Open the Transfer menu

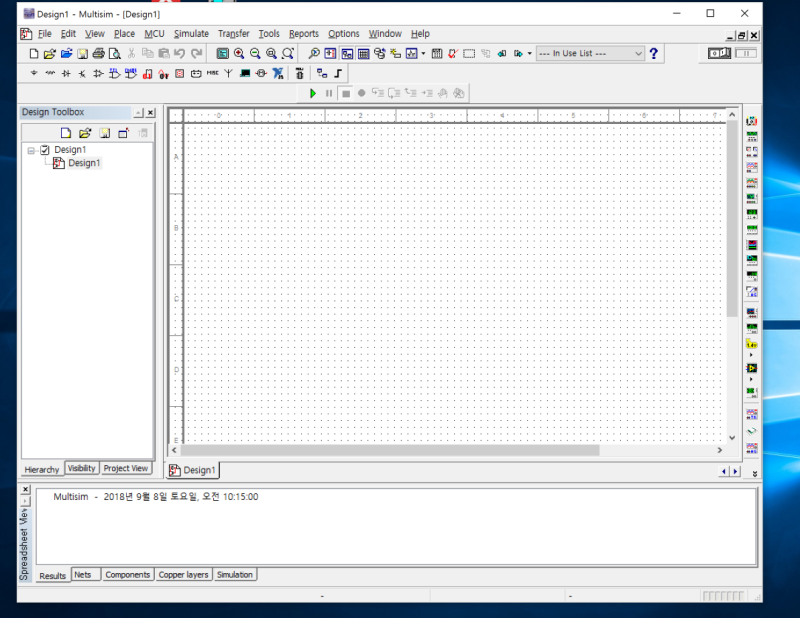[234, 34]
